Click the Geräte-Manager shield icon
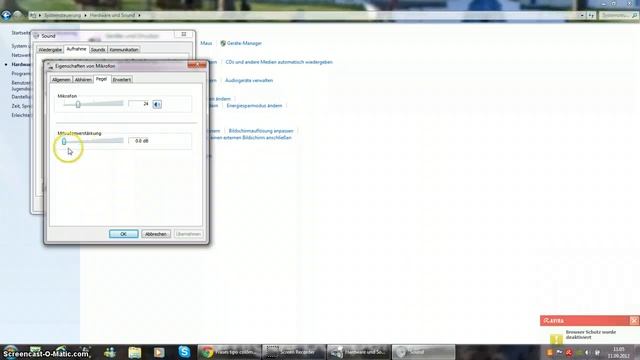The width and height of the screenshot is (640, 360). 223,43
